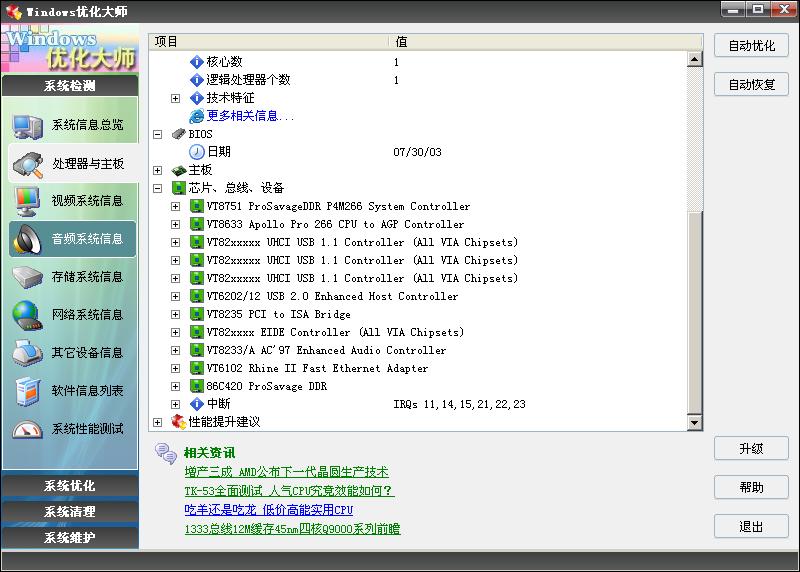Select the 处理器与主板 magnifier icon
This screenshot has height=572, width=800.
pos(28,164)
